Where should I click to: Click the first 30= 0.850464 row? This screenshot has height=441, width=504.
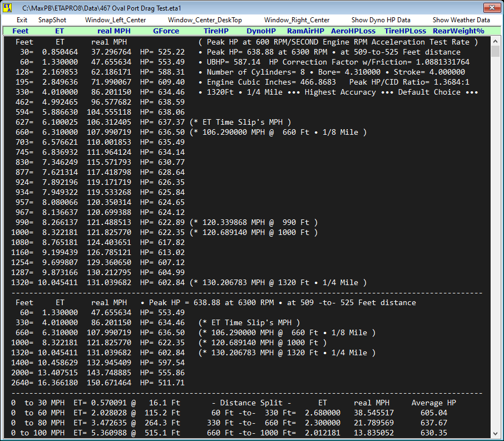[x=102, y=52]
